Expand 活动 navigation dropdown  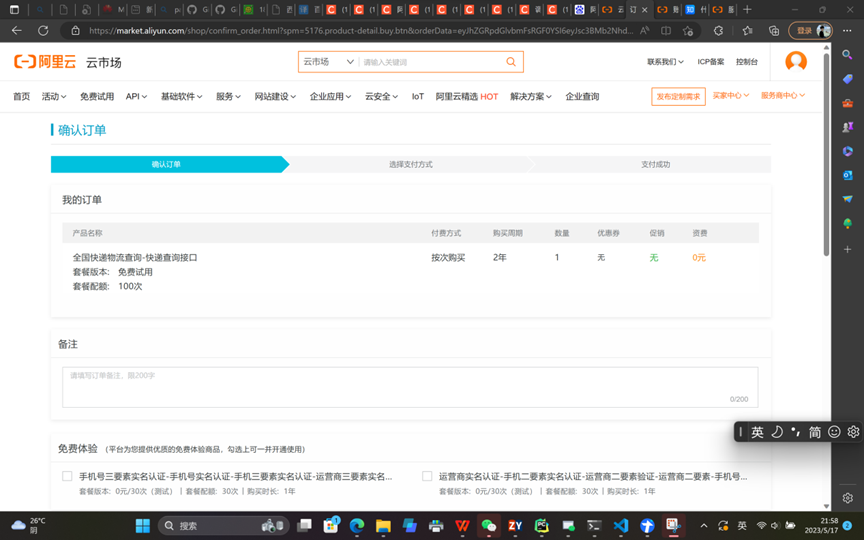tap(54, 96)
